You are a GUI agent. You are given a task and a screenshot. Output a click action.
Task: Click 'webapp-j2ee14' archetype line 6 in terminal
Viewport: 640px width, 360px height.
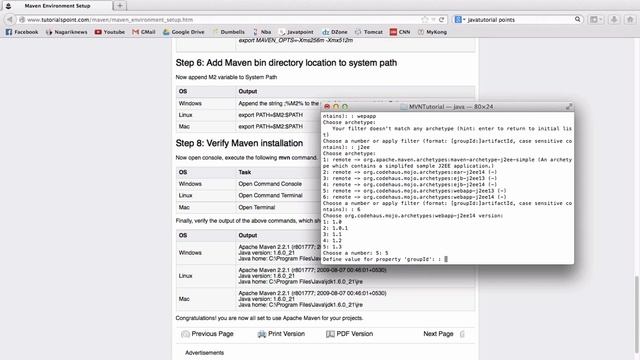[414, 197]
